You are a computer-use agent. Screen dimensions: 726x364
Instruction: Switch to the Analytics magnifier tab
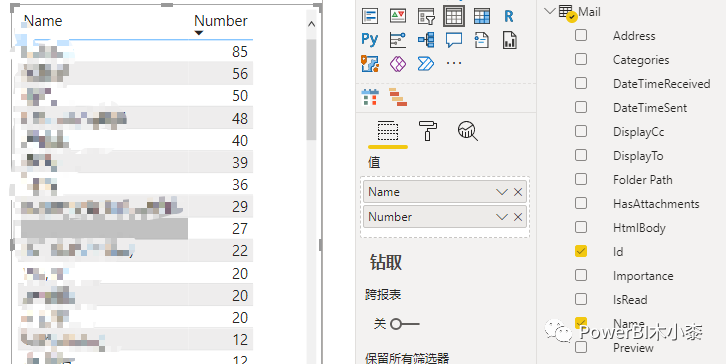click(468, 131)
